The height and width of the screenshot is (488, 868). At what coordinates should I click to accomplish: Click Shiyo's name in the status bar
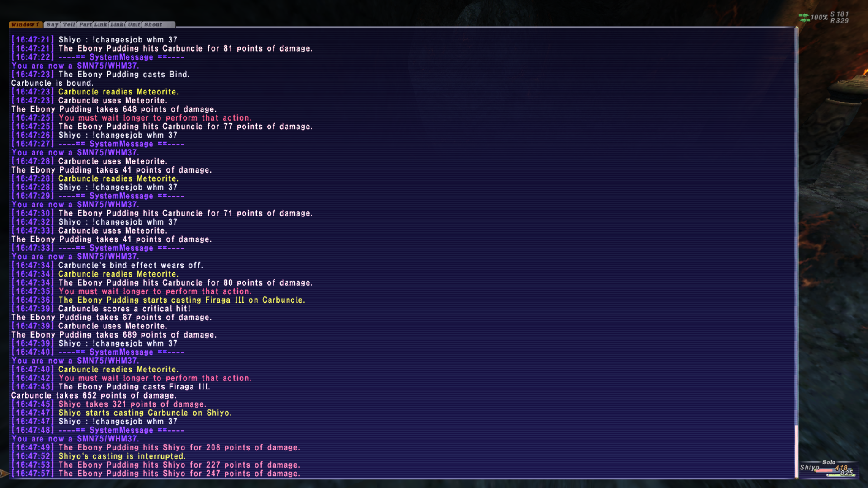pos(809,468)
